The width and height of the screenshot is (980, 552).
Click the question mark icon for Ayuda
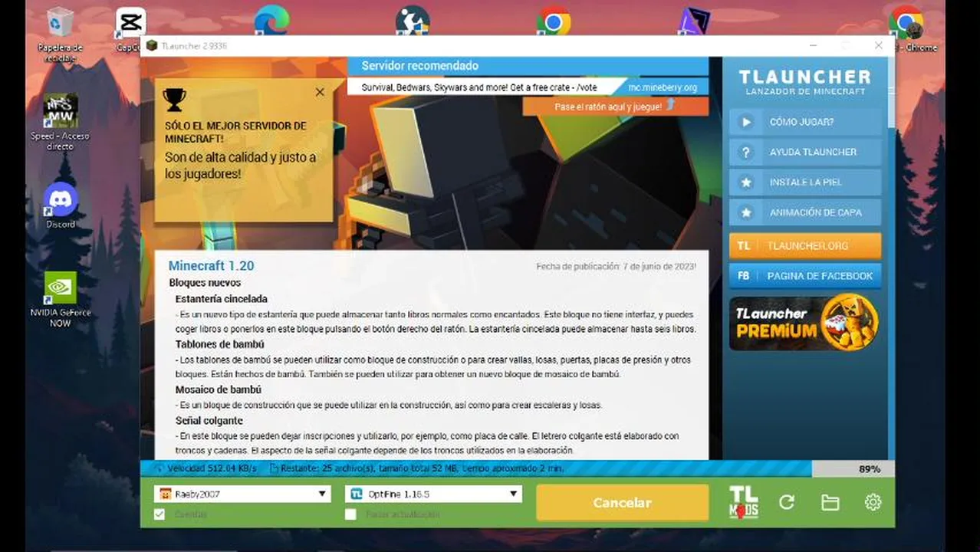click(745, 152)
